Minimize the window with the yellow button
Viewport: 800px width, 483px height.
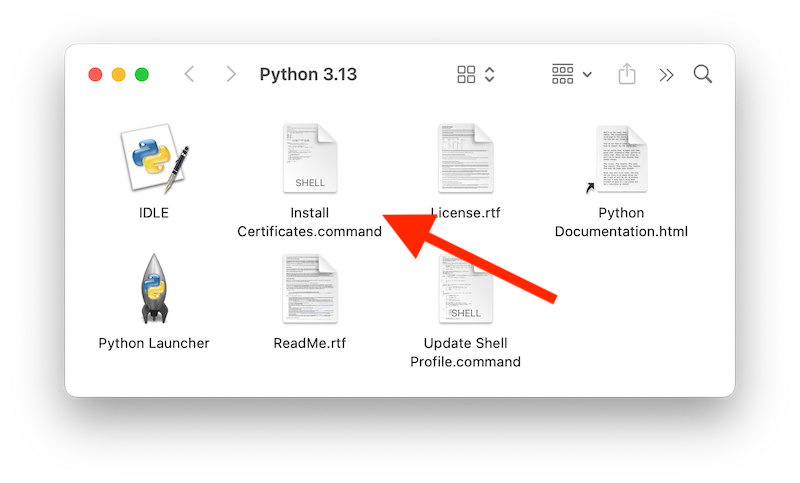[x=119, y=75]
